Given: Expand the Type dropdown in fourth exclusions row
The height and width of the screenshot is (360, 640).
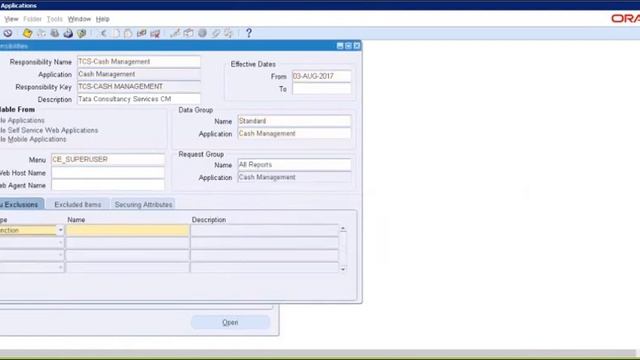Looking at the screenshot, I should pyautogui.click(x=60, y=267).
